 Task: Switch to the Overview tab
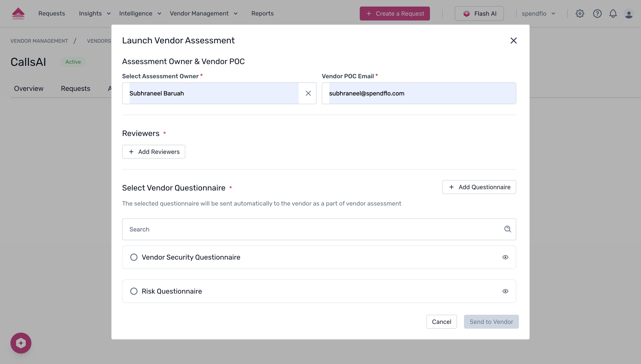[x=29, y=88]
